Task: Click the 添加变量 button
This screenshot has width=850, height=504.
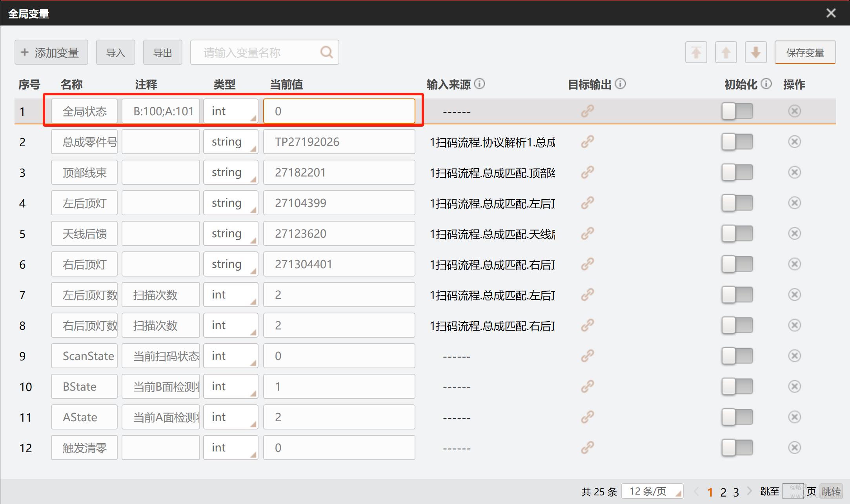Action: (51, 52)
